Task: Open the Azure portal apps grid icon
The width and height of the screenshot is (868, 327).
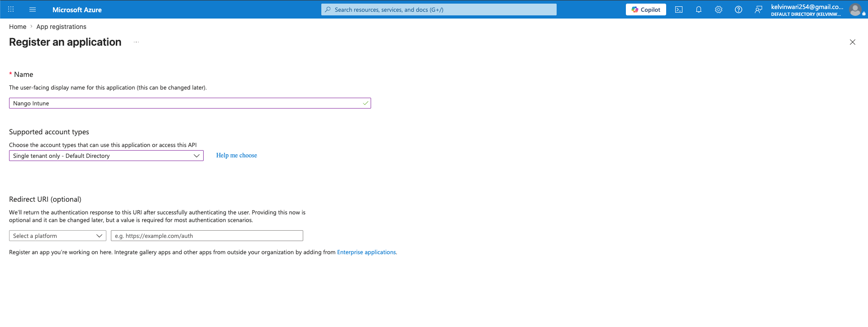Action: 11,9
